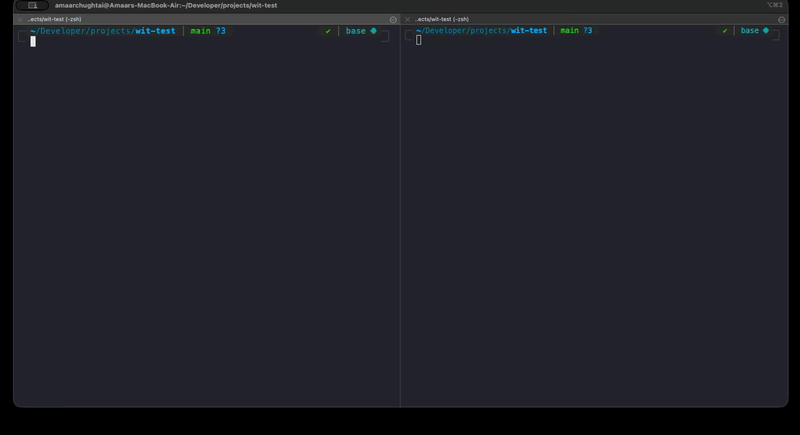Click 'main ?3' git status in the left pane
This screenshot has width=800, height=435.
208,31
